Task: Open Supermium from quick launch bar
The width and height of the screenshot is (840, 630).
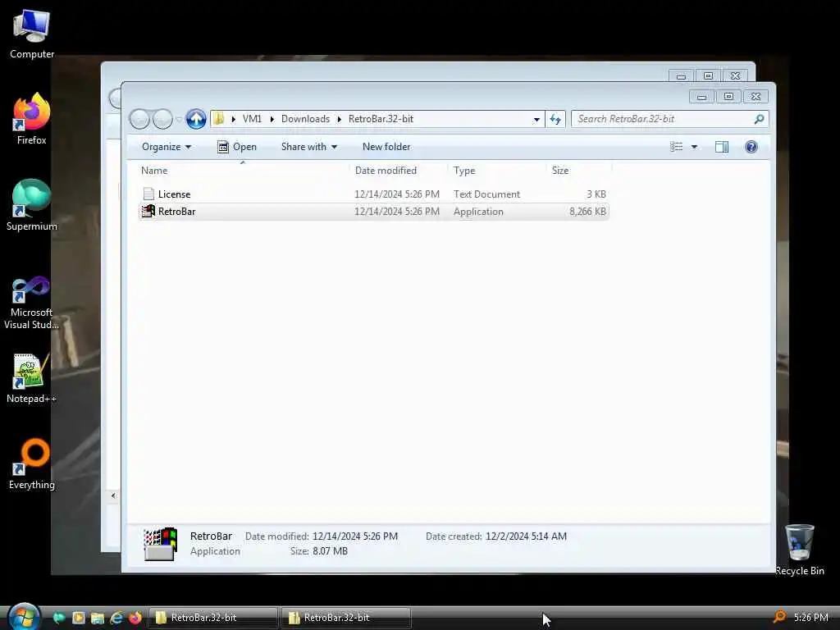Action: 59,618
